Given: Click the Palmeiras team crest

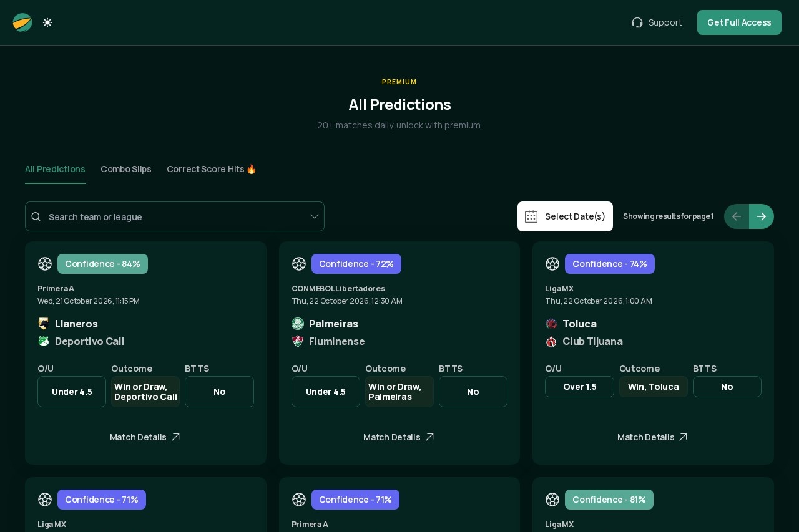Looking at the screenshot, I should [298, 324].
